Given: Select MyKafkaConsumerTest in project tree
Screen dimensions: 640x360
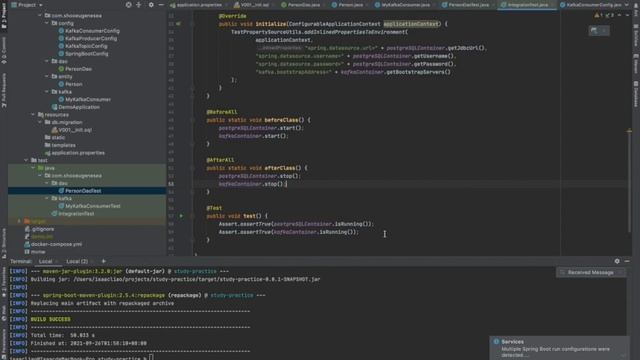Looking at the screenshot, I should coord(89,206).
